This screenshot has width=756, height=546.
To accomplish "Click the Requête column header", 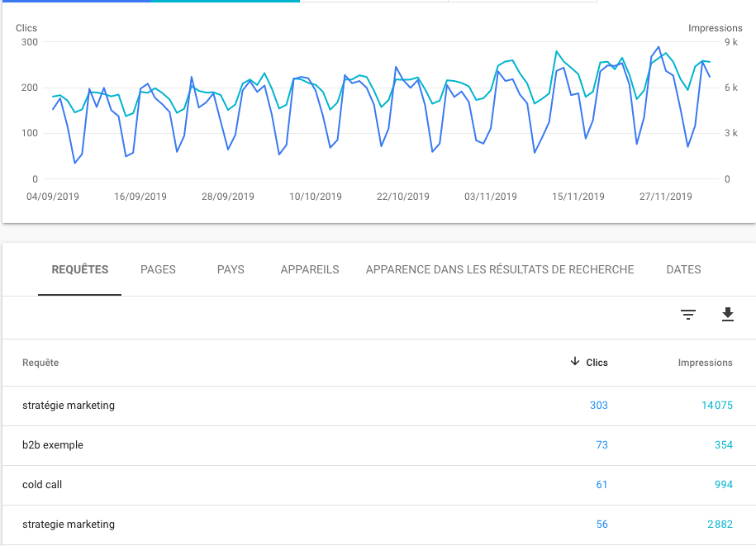I will pos(40,363).
